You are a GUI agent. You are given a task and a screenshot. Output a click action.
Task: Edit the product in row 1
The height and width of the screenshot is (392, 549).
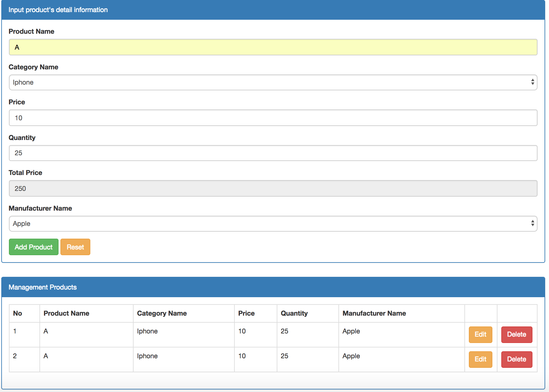480,334
